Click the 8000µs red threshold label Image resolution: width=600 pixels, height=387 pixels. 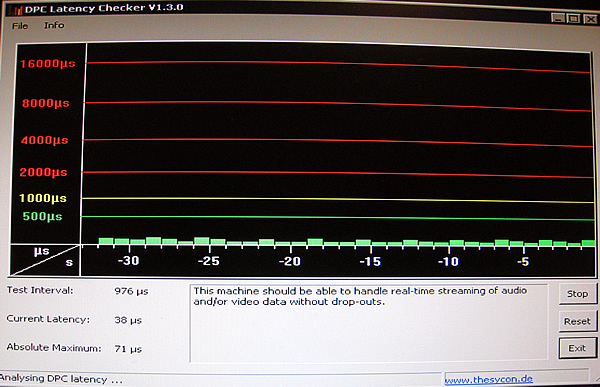tap(46, 103)
